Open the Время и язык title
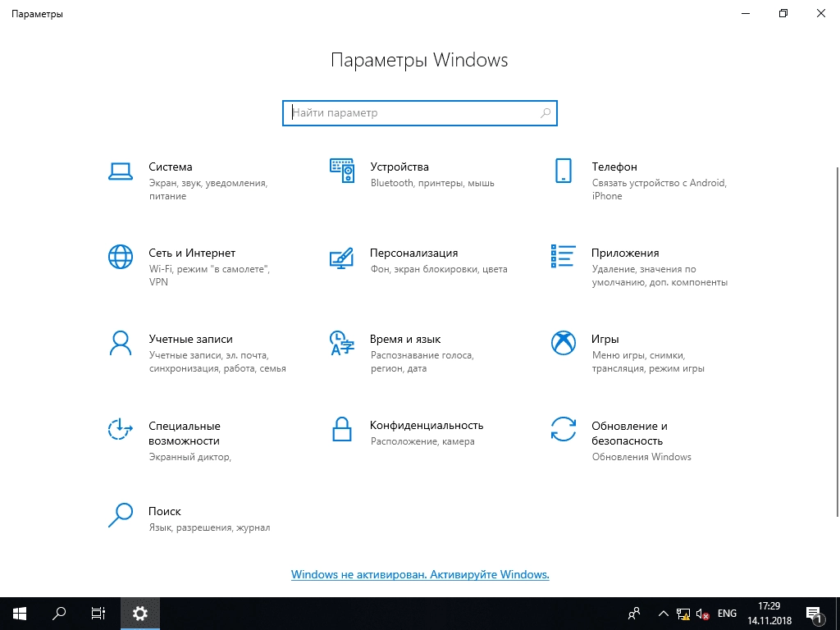840x630 pixels. [405, 339]
